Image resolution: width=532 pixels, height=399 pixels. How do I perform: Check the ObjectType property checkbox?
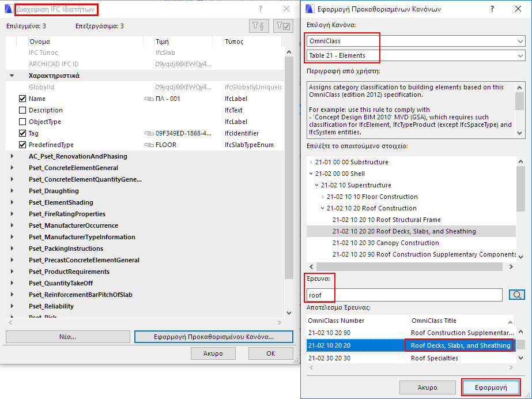(x=22, y=122)
